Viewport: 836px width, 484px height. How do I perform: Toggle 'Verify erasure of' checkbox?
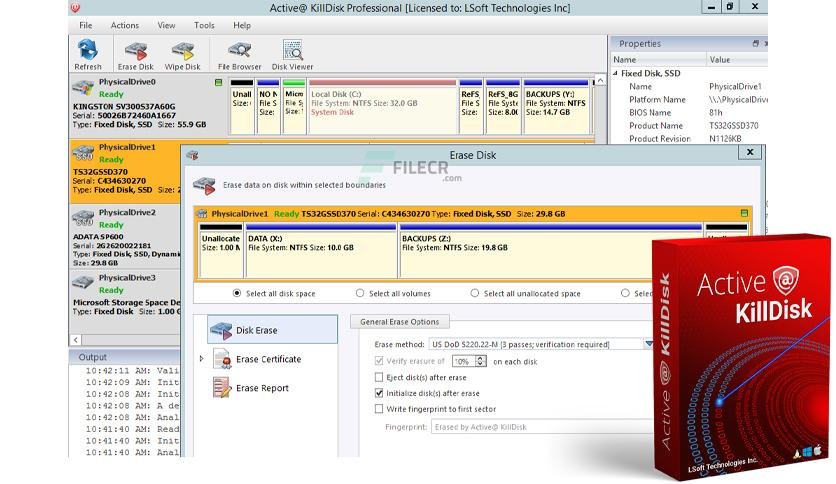click(x=379, y=361)
